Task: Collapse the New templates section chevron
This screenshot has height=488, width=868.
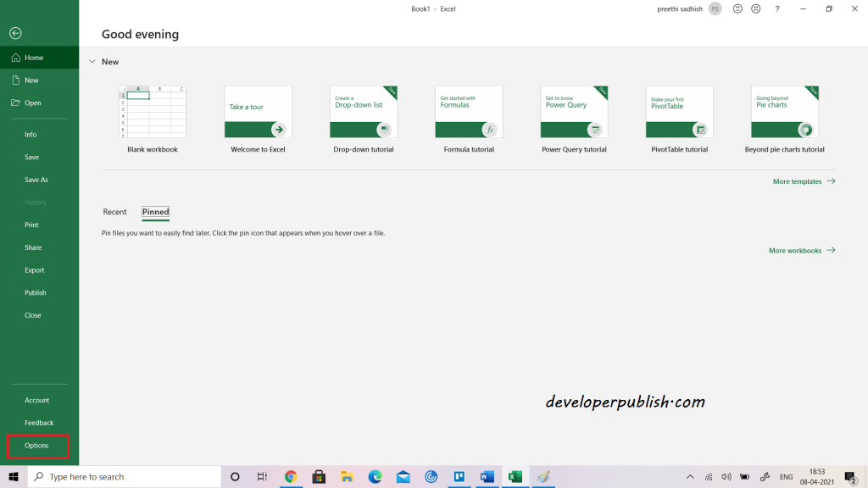Action: coord(92,61)
